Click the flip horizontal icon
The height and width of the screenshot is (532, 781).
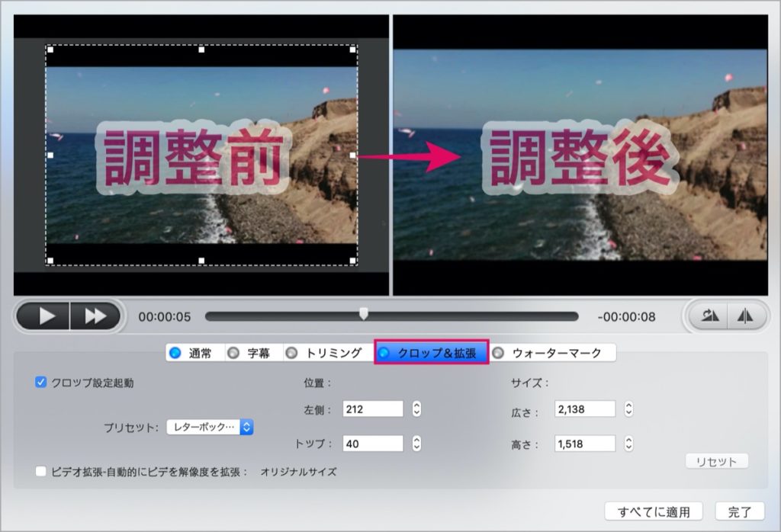tap(746, 316)
